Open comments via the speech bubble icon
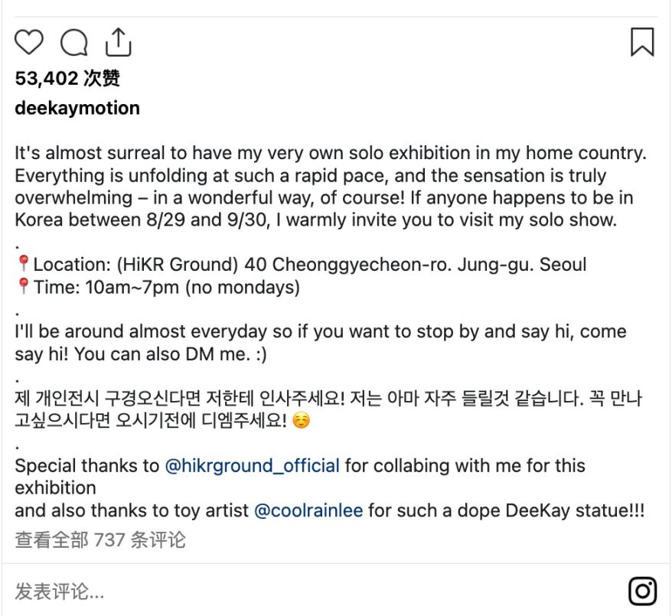The image size is (672, 616). pos(73,42)
